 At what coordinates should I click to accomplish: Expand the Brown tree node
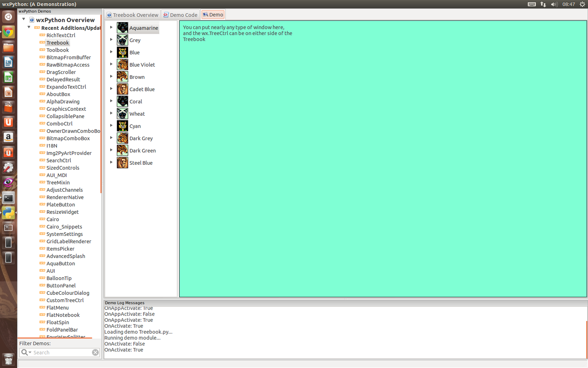[111, 76]
